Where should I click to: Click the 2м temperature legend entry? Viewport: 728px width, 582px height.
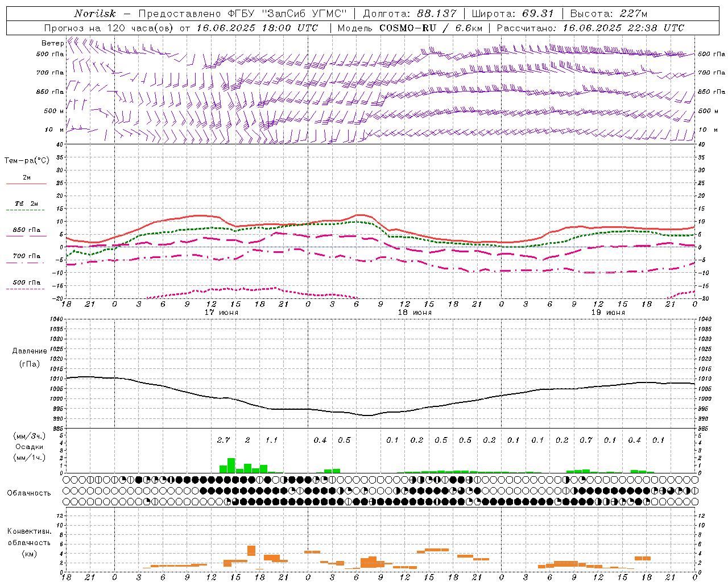click(x=27, y=178)
